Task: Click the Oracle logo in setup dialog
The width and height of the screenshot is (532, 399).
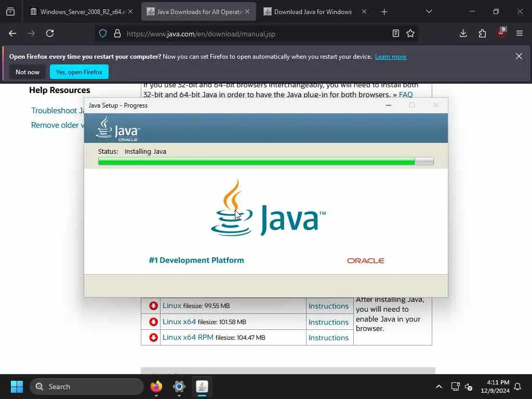Action: click(x=365, y=261)
